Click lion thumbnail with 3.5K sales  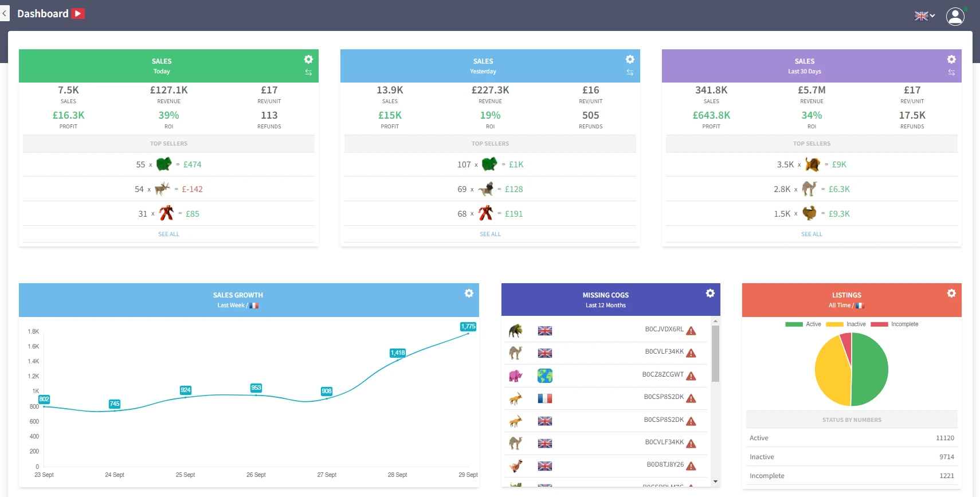[x=813, y=165]
